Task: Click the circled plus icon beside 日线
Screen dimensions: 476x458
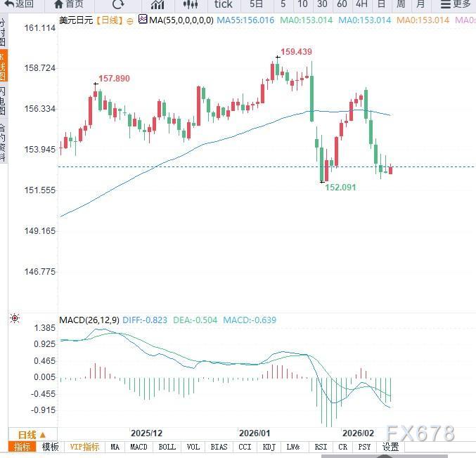Action: pos(129,20)
